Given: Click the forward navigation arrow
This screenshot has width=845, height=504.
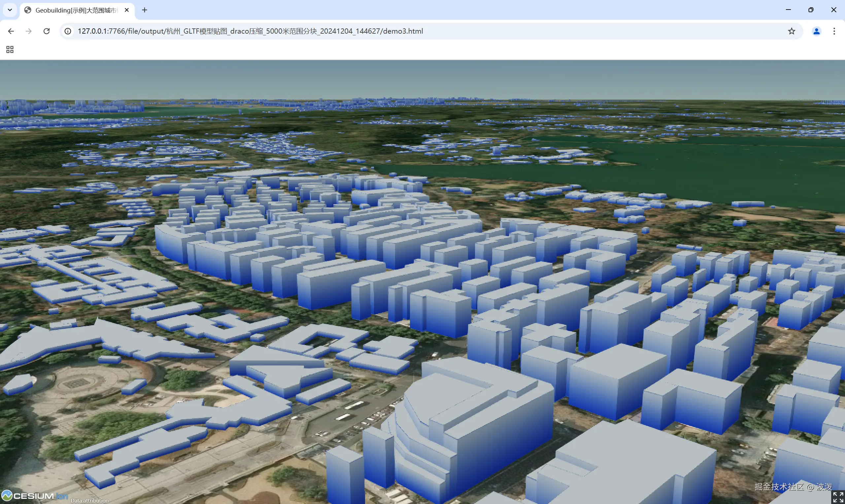Looking at the screenshot, I should click(x=28, y=31).
